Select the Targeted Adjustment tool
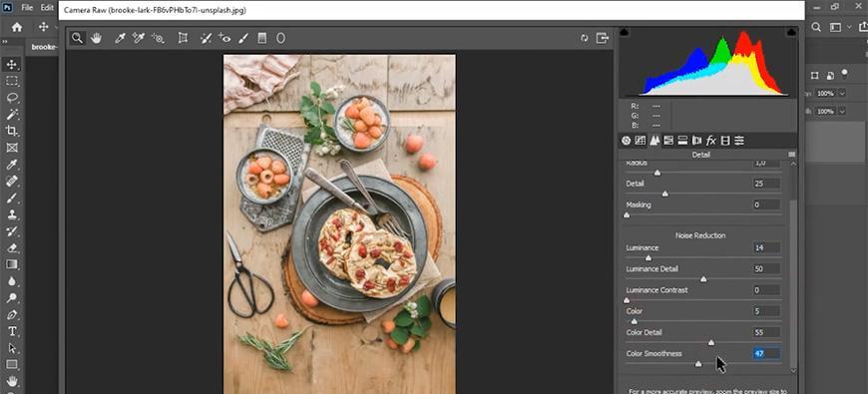 pos(158,38)
